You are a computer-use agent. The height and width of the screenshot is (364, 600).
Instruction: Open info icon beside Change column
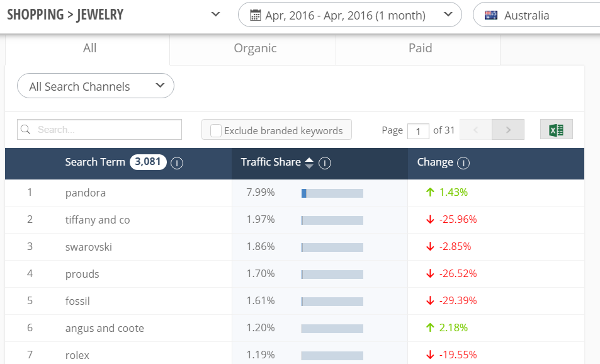coord(463,163)
